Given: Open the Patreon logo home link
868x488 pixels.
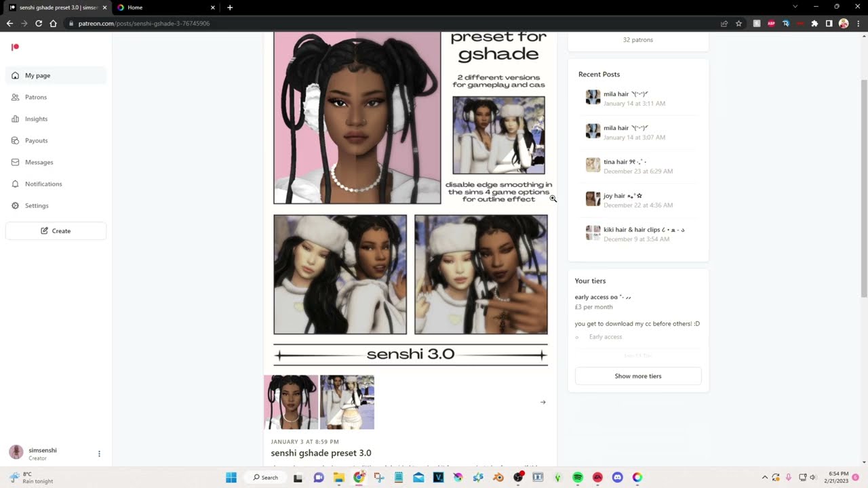Looking at the screenshot, I should pyautogui.click(x=15, y=47).
